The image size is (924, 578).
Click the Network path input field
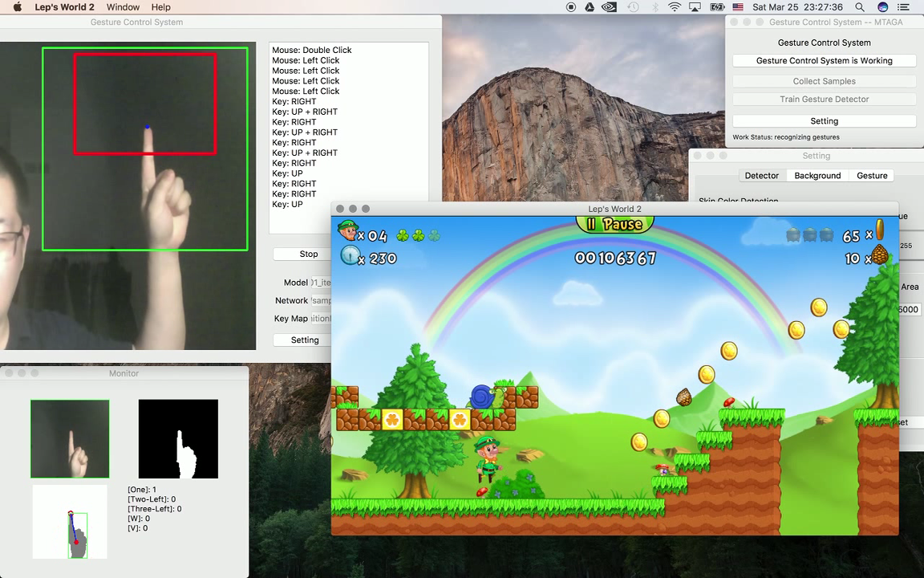[x=321, y=300]
